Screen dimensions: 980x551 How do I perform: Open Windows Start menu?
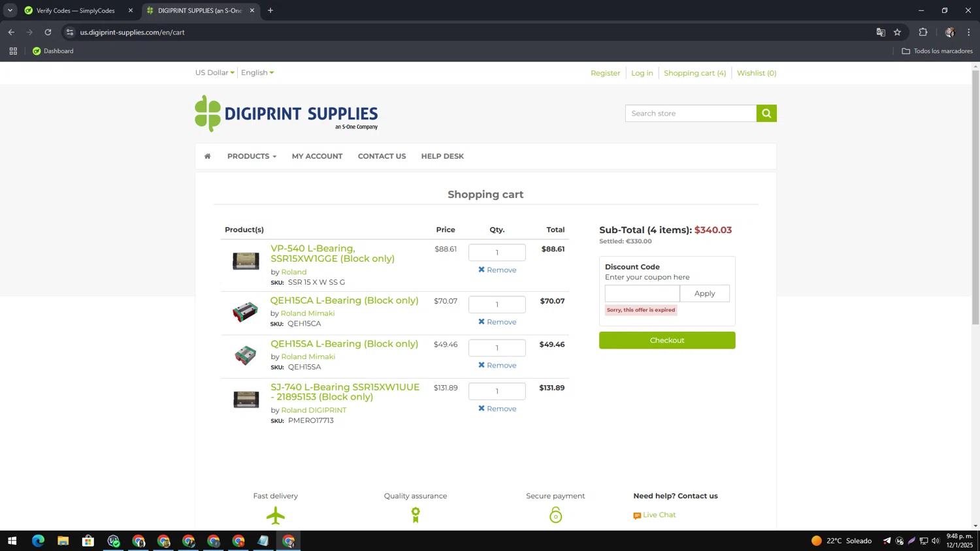(12, 541)
